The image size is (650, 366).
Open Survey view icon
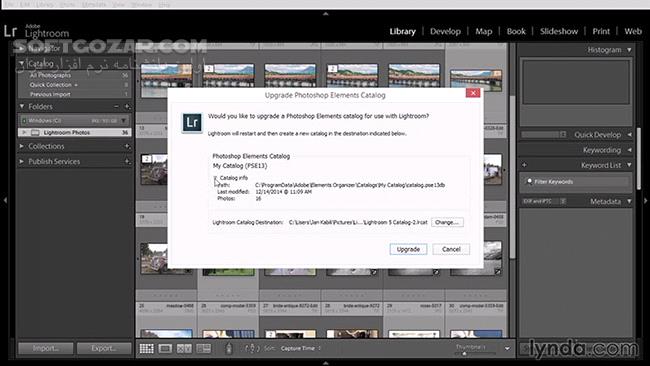204,349
